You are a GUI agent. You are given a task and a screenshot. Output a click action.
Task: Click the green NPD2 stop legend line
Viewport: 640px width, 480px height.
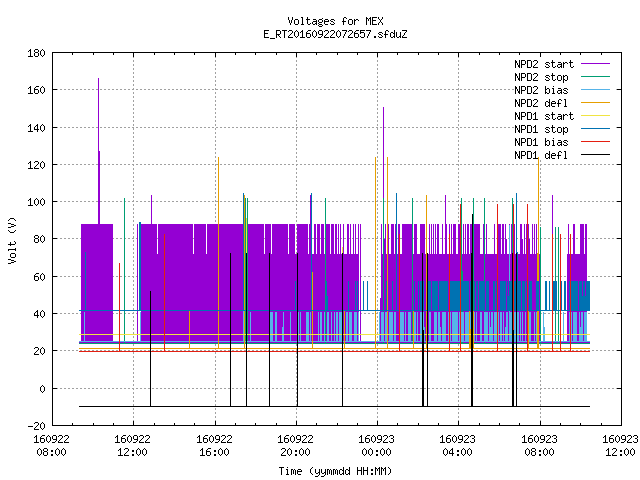point(595,77)
